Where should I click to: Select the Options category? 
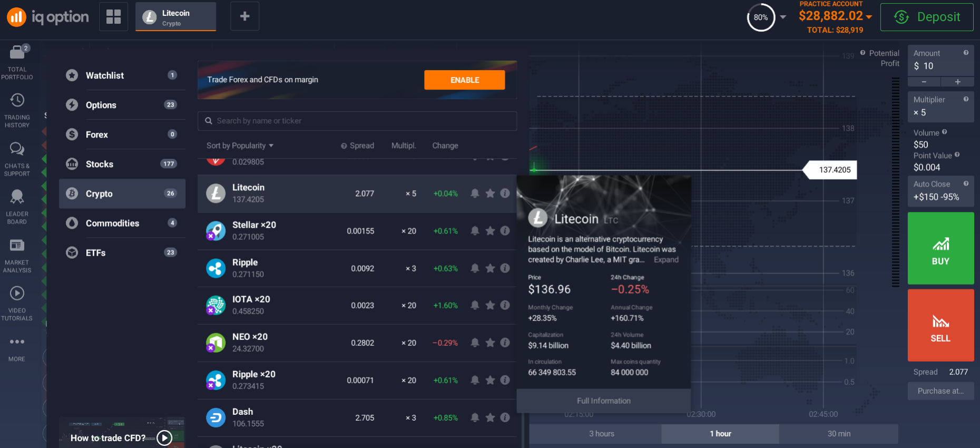122,105
